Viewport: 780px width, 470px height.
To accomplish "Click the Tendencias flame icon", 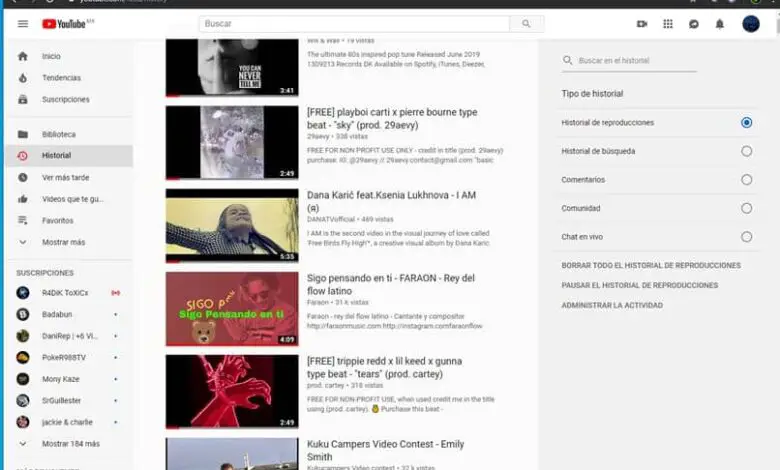I will (x=23, y=78).
